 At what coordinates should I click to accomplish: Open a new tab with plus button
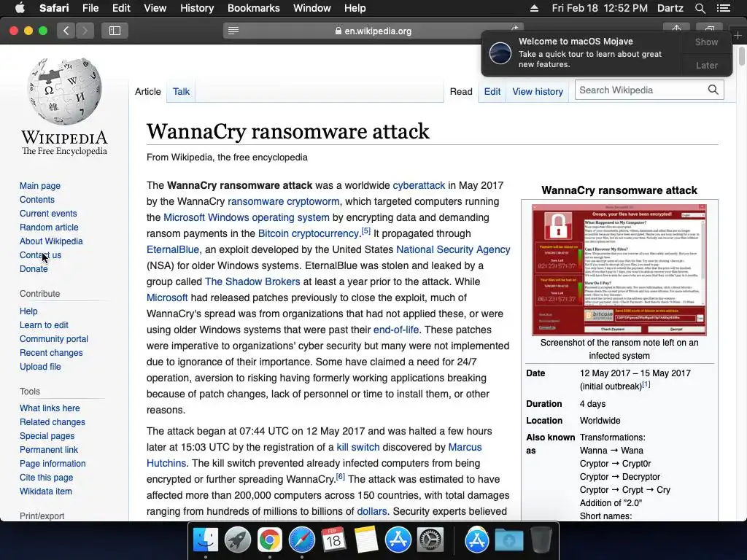click(x=738, y=35)
